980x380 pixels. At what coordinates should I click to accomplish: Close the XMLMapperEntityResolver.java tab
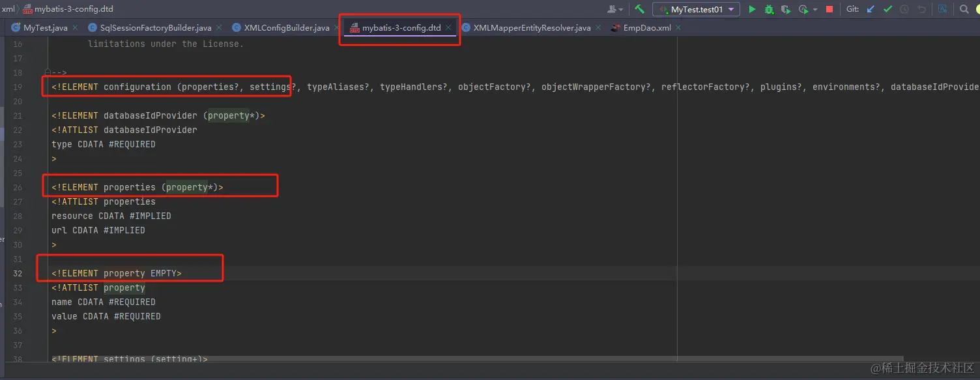click(x=598, y=28)
